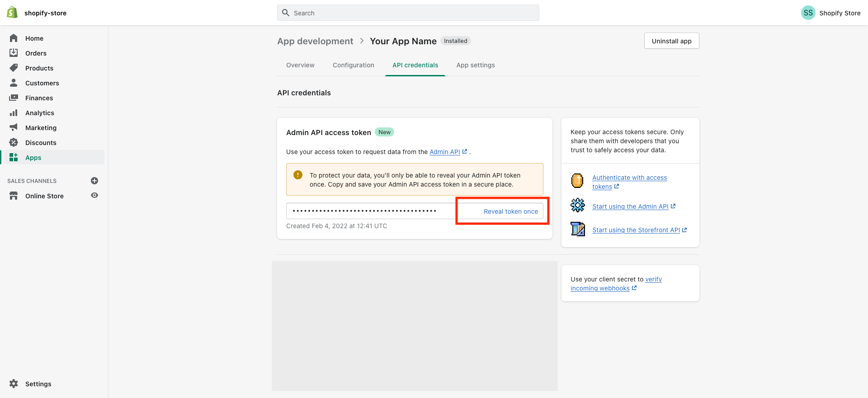
Task: Click the Customers person icon
Action: point(14,83)
